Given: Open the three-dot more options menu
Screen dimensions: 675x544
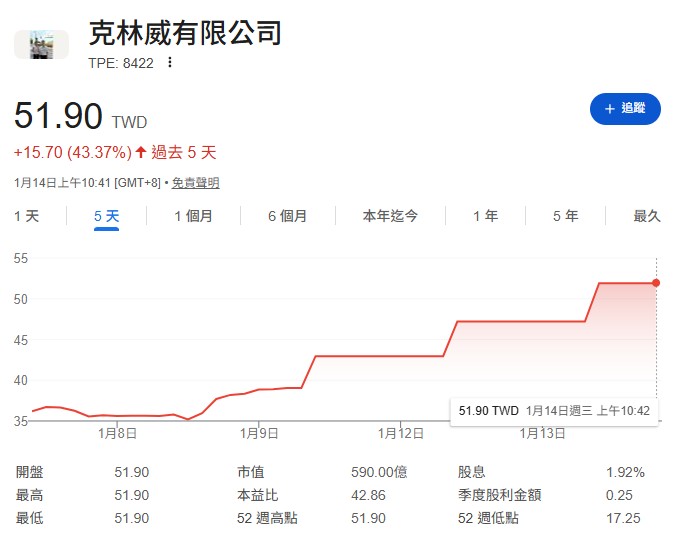Looking at the screenshot, I should [170, 62].
